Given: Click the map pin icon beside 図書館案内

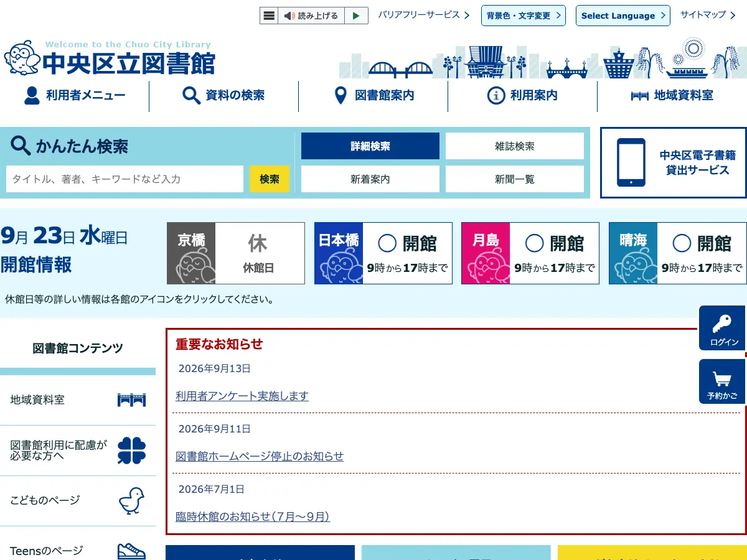Looking at the screenshot, I should tap(340, 96).
